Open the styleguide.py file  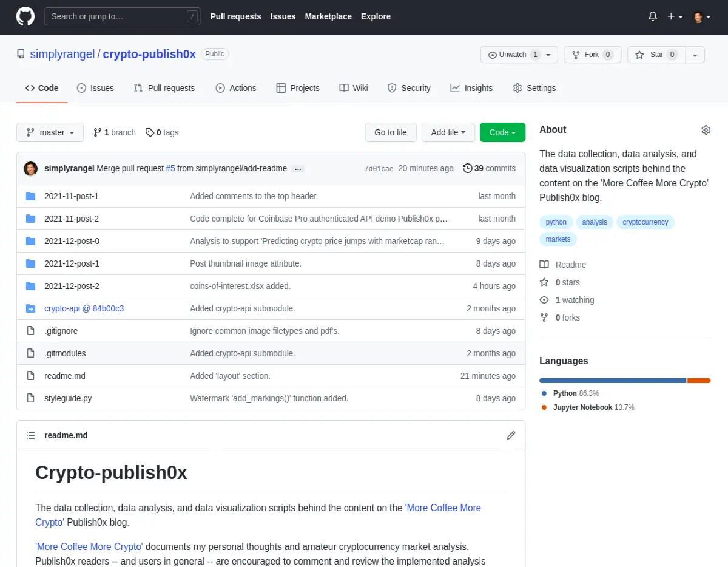pyautogui.click(x=68, y=398)
